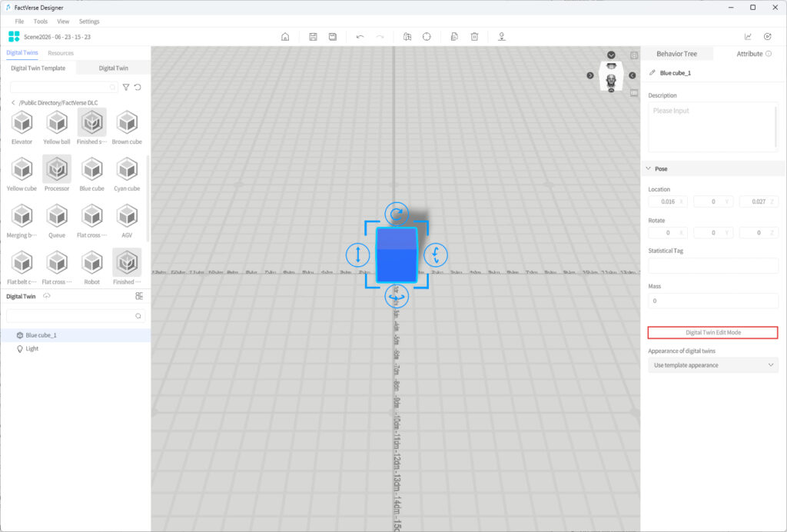
Task: Select the Blue cube template
Action: [92, 174]
